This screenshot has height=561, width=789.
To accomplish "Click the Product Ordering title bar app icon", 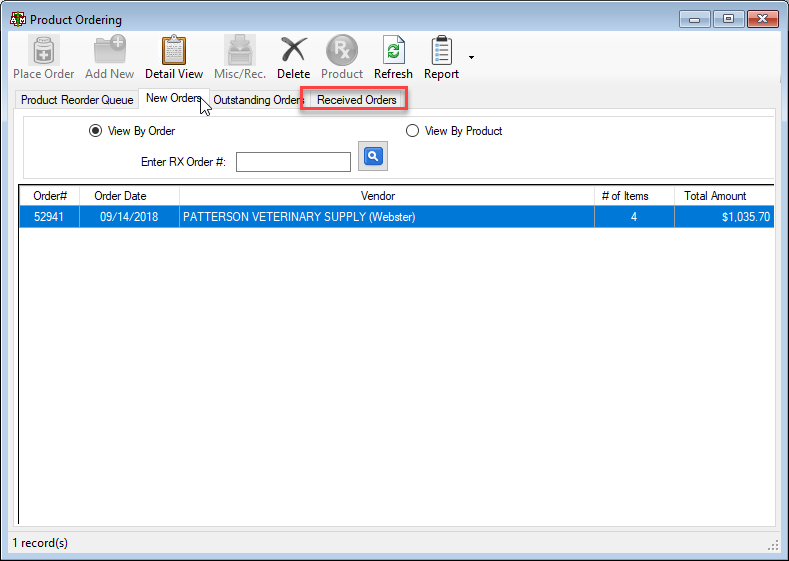I will click(18, 20).
